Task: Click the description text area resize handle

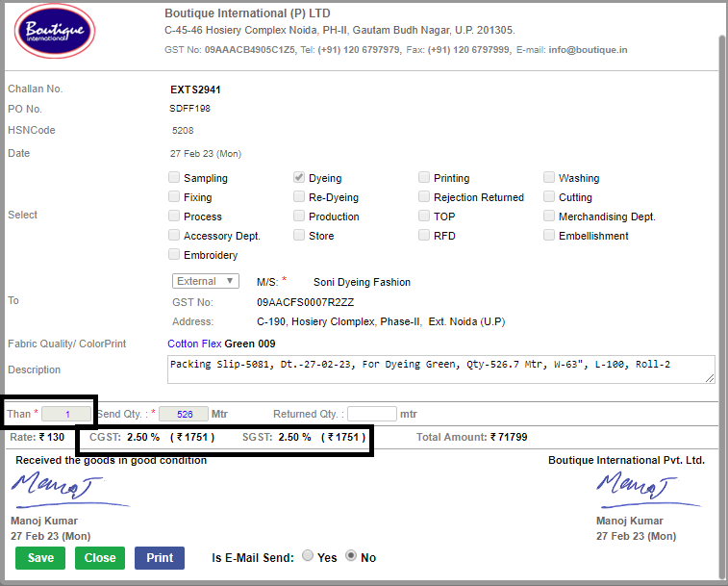Action: (711, 379)
